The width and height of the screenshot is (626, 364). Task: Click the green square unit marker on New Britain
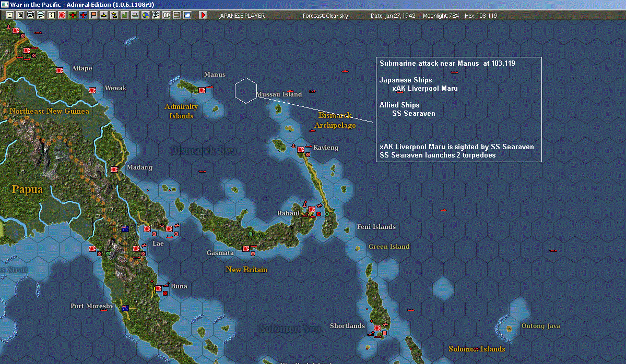[x=250, y=234]
